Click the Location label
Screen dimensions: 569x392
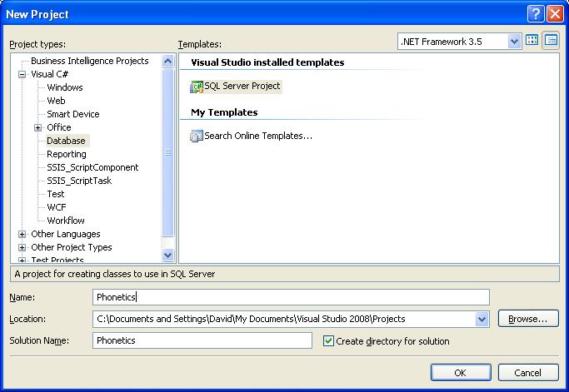tap(27, 319)
